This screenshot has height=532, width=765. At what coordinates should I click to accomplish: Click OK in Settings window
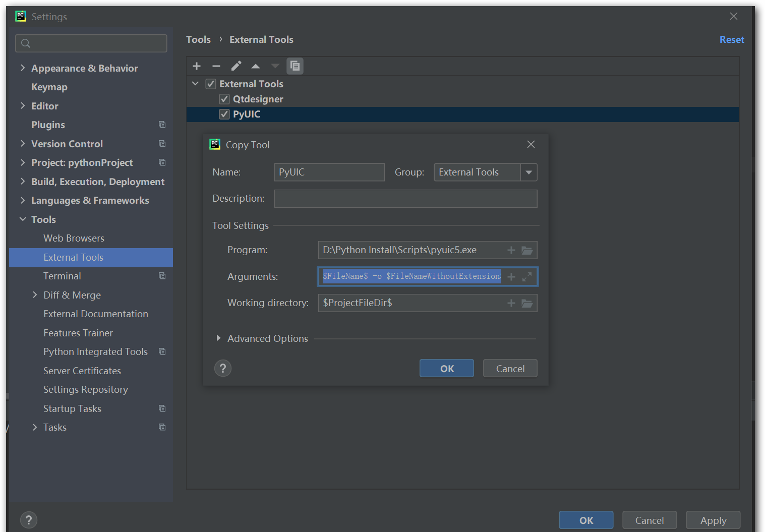coord(586,520)
